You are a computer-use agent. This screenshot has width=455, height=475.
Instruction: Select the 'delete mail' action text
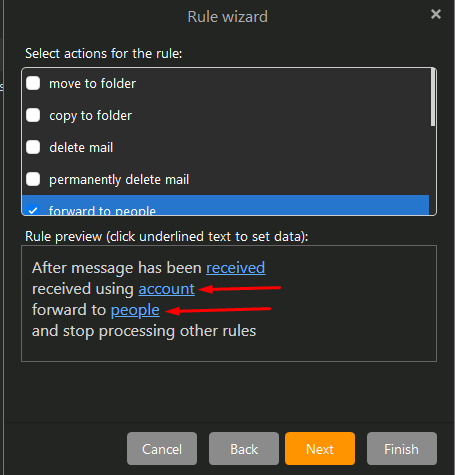point(81,148)
